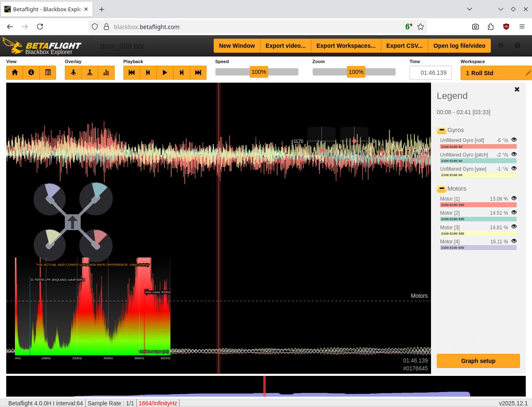
Task: Close the Betaflight browser tab
Action: 86,9
